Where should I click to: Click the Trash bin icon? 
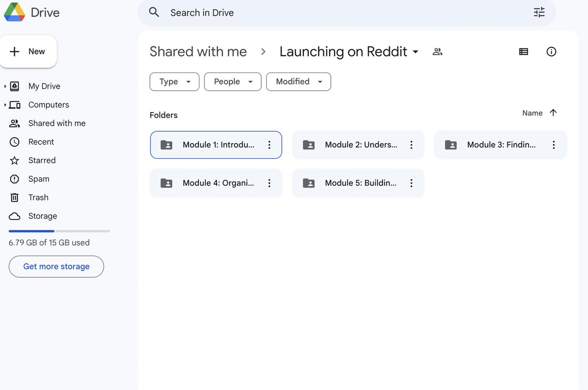coord(15,197)
